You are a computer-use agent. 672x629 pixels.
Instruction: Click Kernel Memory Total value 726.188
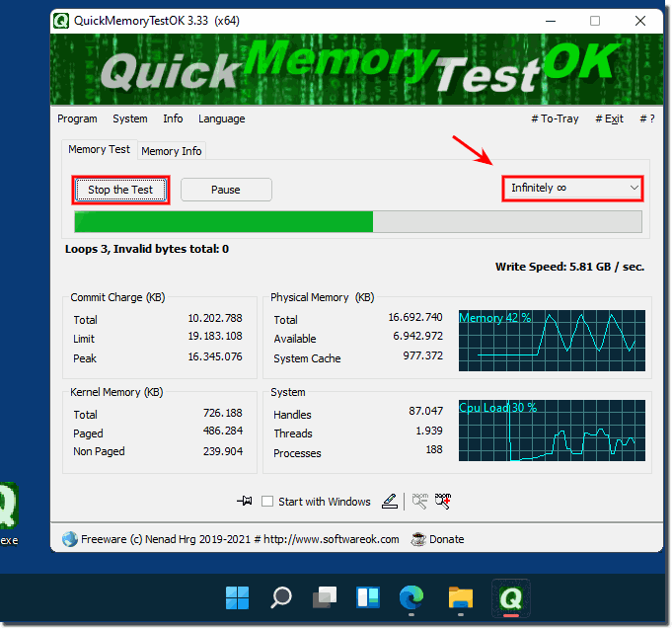click(x=223, y=413)
